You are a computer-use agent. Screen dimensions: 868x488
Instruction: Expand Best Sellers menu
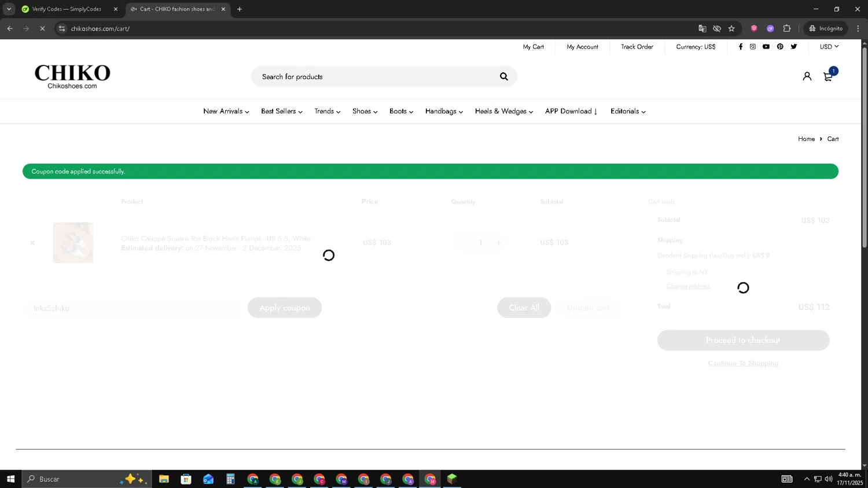(x=282, y=111)
